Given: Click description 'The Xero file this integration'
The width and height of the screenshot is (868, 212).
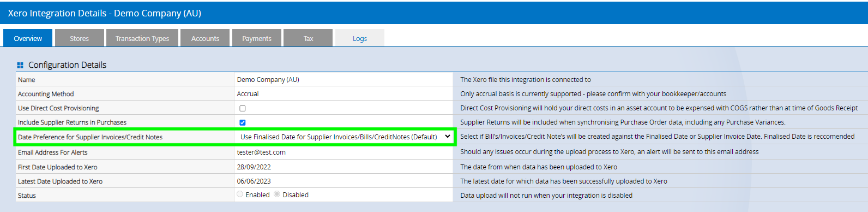Looking at the screenshot, I should (526, 80).
